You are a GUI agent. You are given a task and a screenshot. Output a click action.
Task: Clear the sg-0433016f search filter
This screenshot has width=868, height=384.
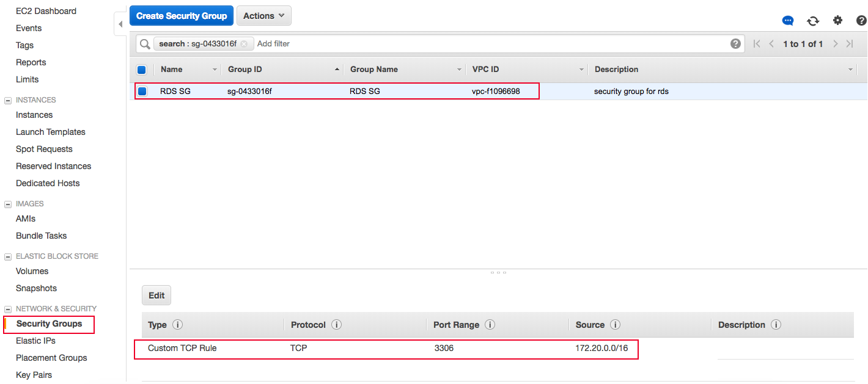tap(244, 43)
